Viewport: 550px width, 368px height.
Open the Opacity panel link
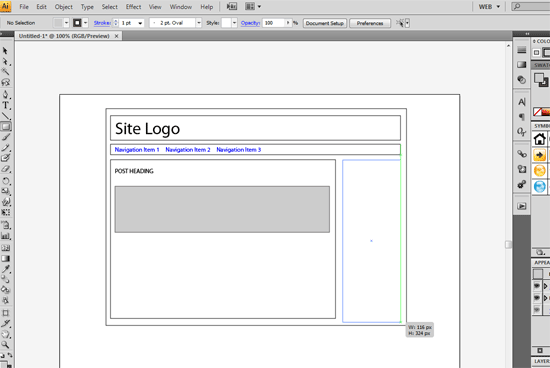pyautogui.click(x=250, y=23)
